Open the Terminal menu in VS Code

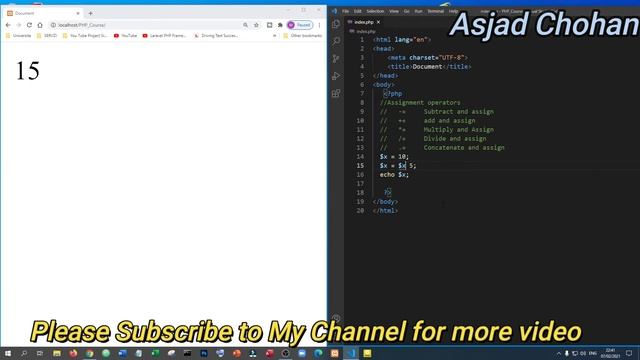coord(436,11)
